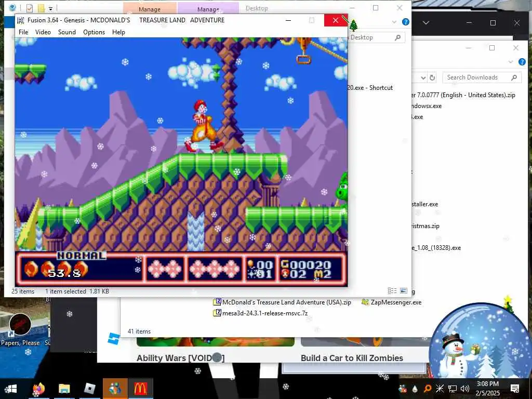Open the Options menu in Fusion
The height and width of the screenshot is (399, 532).
click(94, 32)
